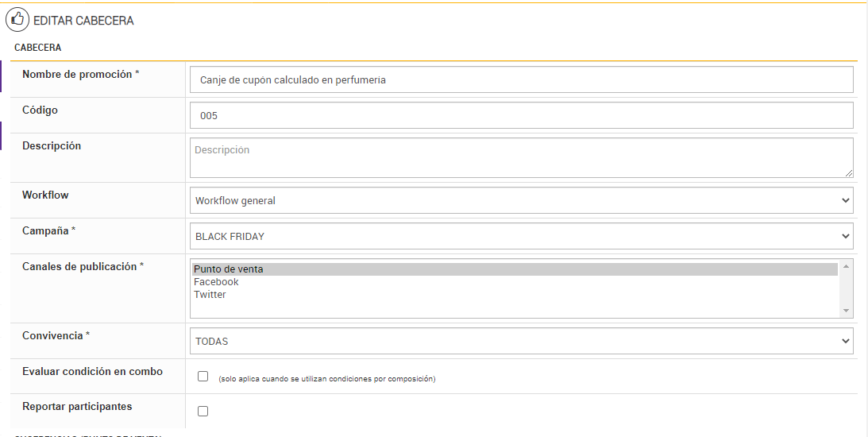Click the channels list scroll-up arrow
The height and width of the screenshot is (437, 868).
847,266
